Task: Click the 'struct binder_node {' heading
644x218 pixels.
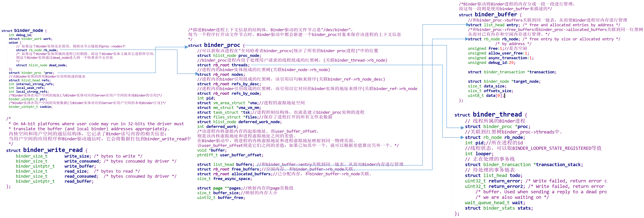Action: (x=24, y=31)
